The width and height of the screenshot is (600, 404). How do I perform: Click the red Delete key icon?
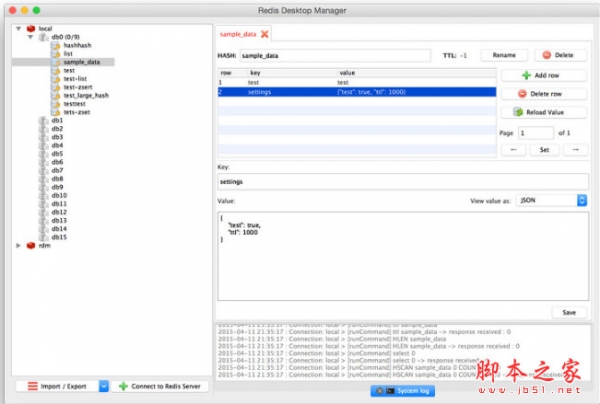click(547, 55)
